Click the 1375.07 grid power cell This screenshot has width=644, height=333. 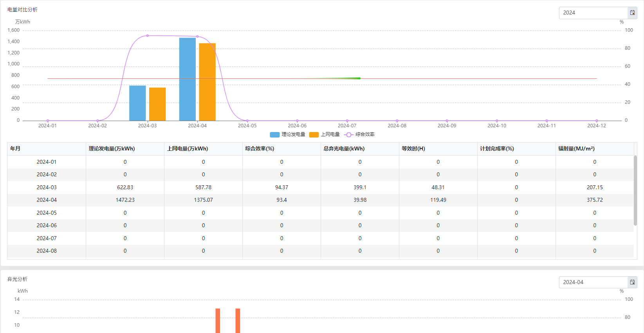(x=203, y=200)
